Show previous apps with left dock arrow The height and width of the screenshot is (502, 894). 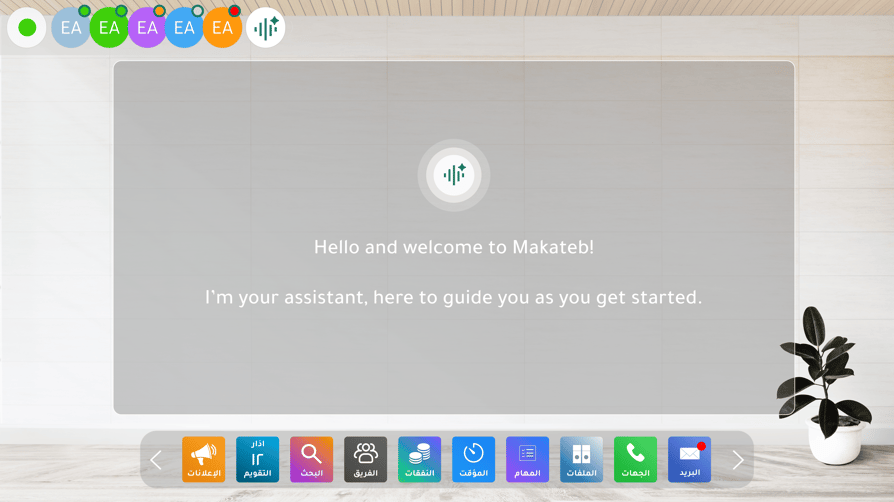coord(156,460)
